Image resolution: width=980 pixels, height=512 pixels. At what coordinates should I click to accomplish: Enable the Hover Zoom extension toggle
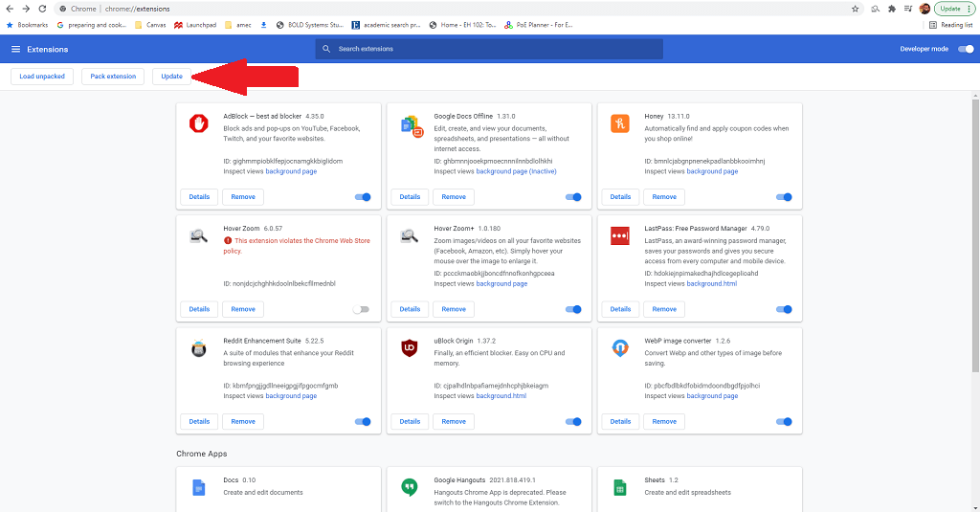pos(361,309)
